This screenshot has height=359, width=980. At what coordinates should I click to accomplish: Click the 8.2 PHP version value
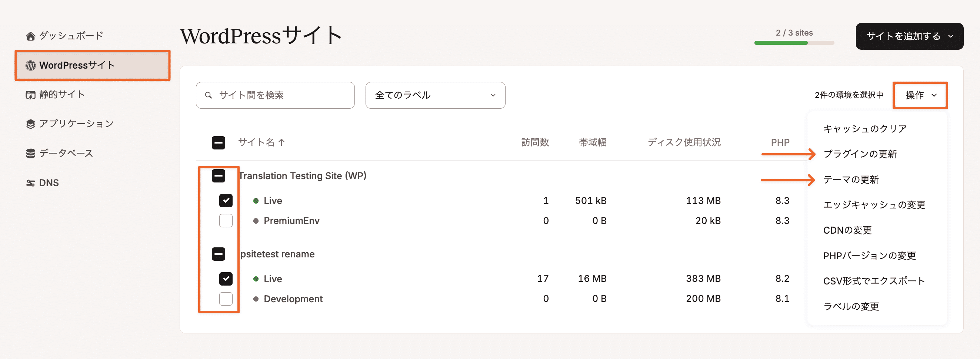tap(782, 279)
